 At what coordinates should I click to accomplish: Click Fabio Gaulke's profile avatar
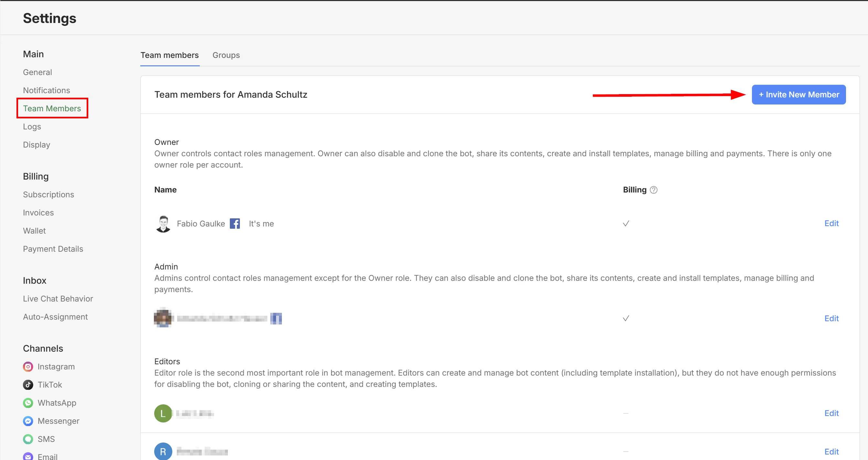pyautogui.click(x=164, y=224)
